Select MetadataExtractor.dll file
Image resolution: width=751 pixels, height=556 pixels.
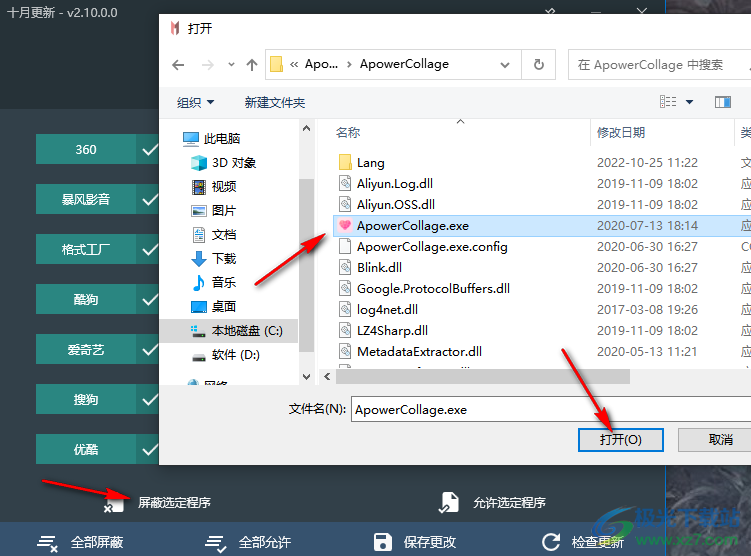point(410,352)
